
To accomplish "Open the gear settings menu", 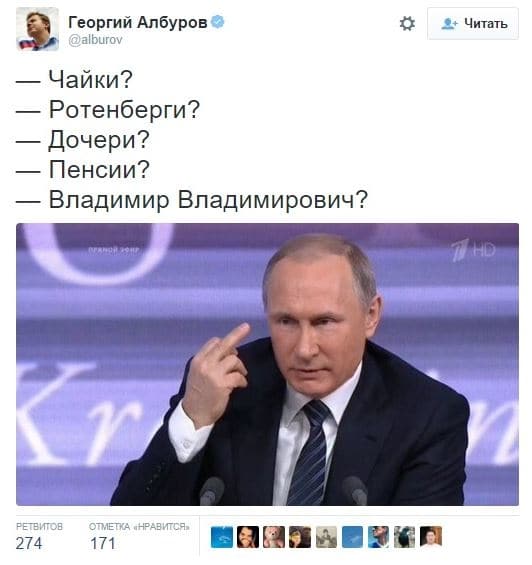I will click(407, 24).
